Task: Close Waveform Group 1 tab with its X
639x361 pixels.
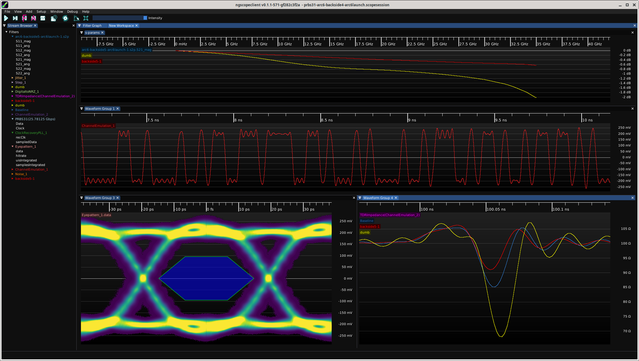Action: click(118, 109)
